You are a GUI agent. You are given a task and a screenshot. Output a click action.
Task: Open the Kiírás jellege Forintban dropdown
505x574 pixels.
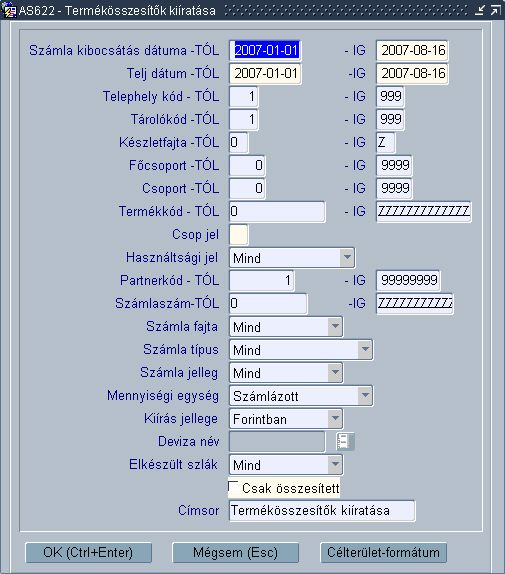(335, 418)
